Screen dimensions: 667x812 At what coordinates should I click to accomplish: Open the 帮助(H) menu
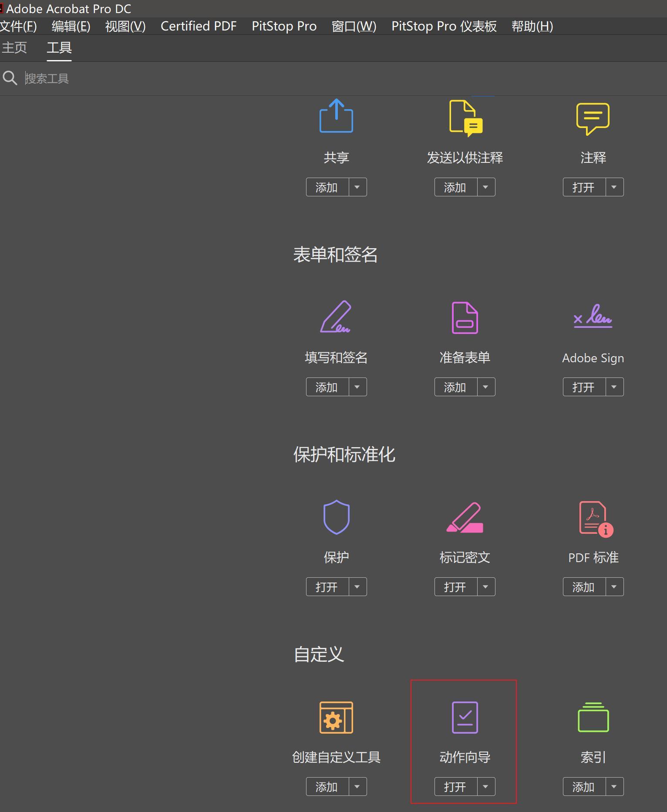tap(532, 26)
